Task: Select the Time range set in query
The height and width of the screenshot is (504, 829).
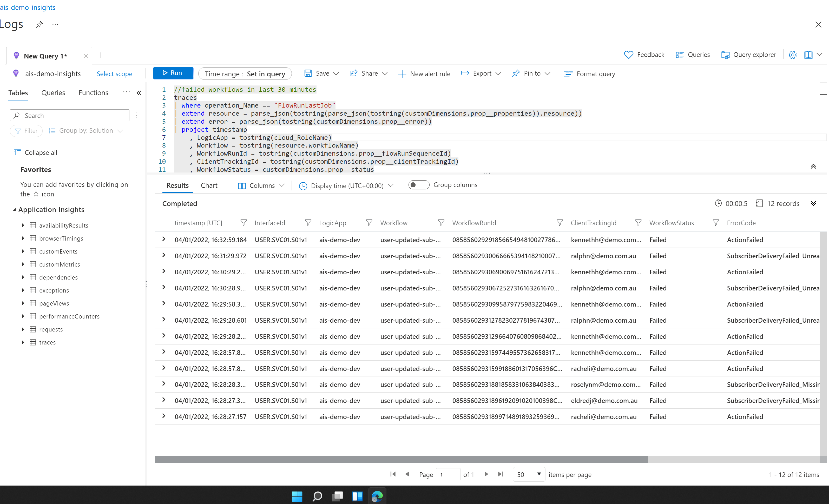Action: point(246,74)
